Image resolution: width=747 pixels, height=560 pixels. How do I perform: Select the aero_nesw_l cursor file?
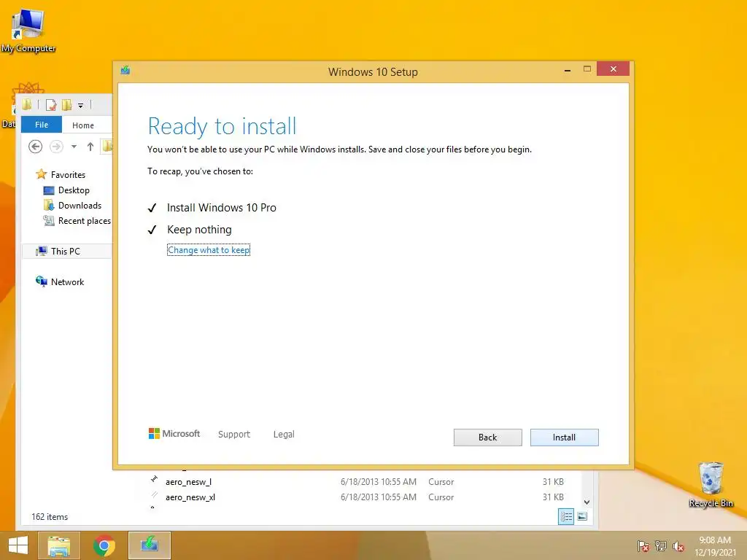pos(188,482)
